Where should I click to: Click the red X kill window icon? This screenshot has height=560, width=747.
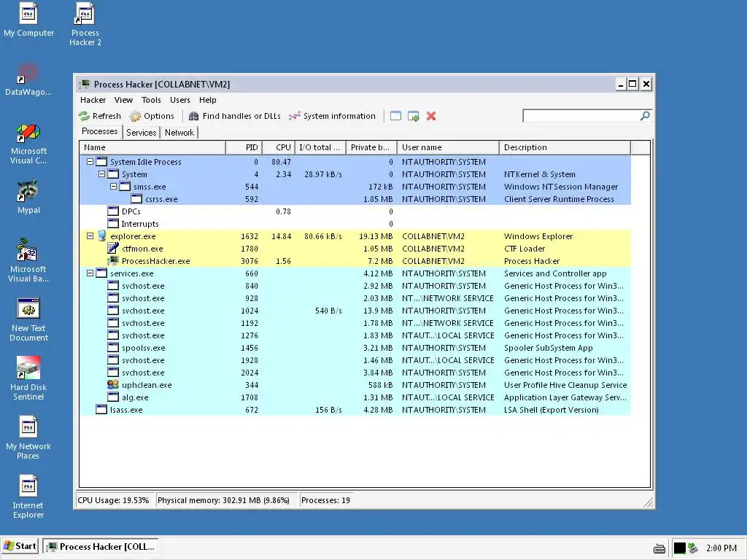(431, 116)
